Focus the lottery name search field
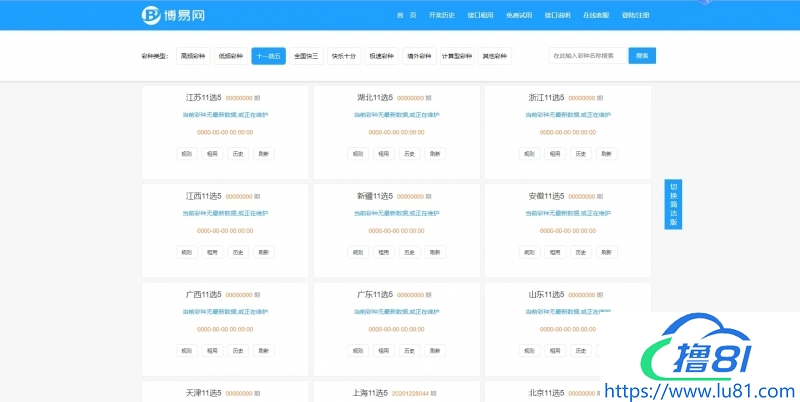The width and height of the screenshot is (800, 402). (587, 56)
